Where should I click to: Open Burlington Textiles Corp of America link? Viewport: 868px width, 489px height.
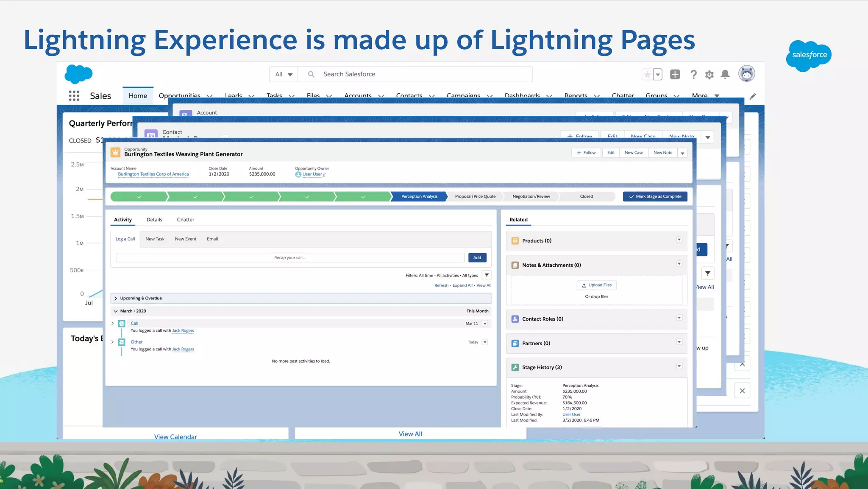[153, 174]
